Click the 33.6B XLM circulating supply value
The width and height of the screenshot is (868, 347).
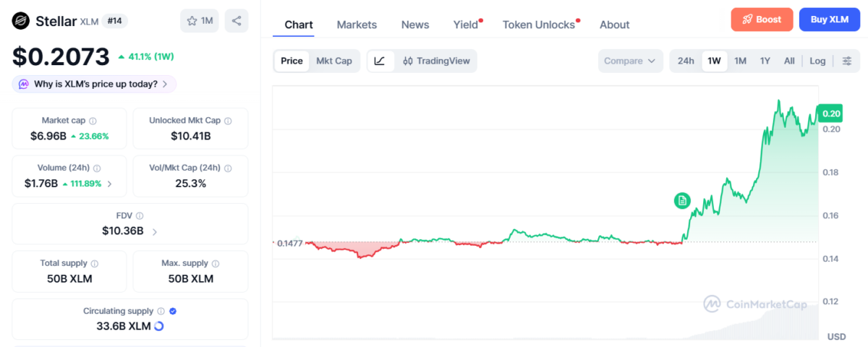coord(124,326)
